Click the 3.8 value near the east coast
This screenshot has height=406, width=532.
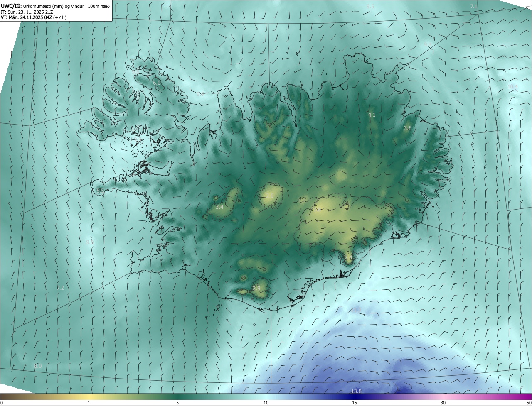(x=408, y=128)
